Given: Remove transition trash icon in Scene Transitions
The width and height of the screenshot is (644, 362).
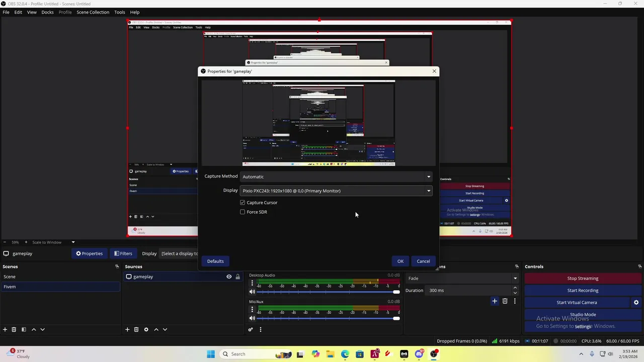Looking at the screenshot, I should (505, 301).
